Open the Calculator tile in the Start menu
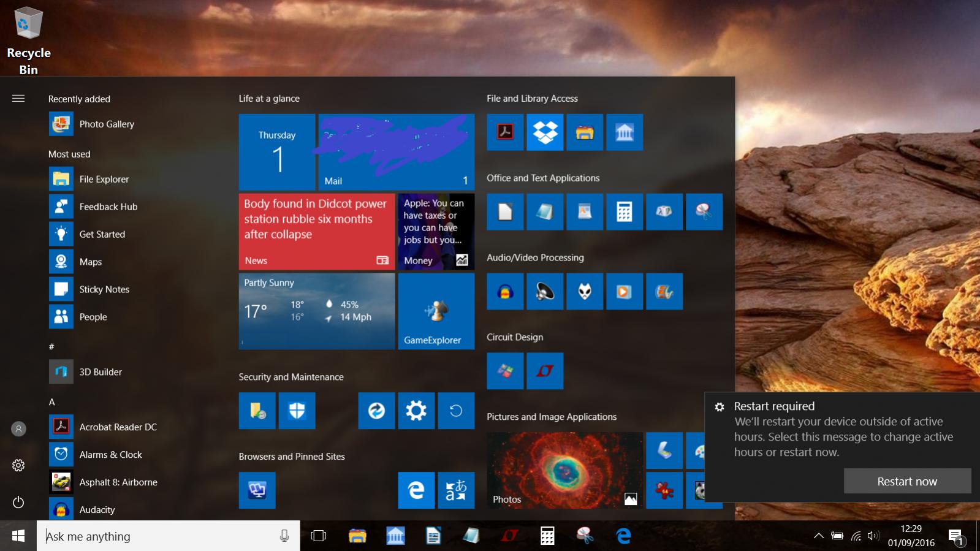 tap(625, 211)
